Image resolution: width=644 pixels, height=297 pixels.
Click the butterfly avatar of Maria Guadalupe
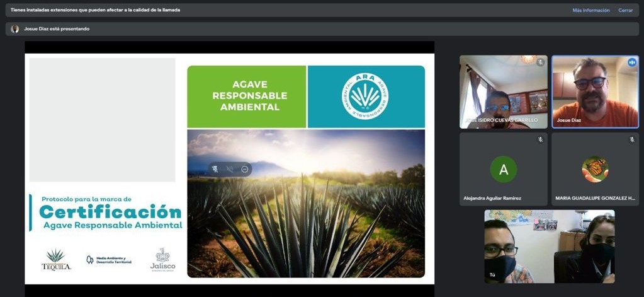pyautogui.click(x=595, y=169)
